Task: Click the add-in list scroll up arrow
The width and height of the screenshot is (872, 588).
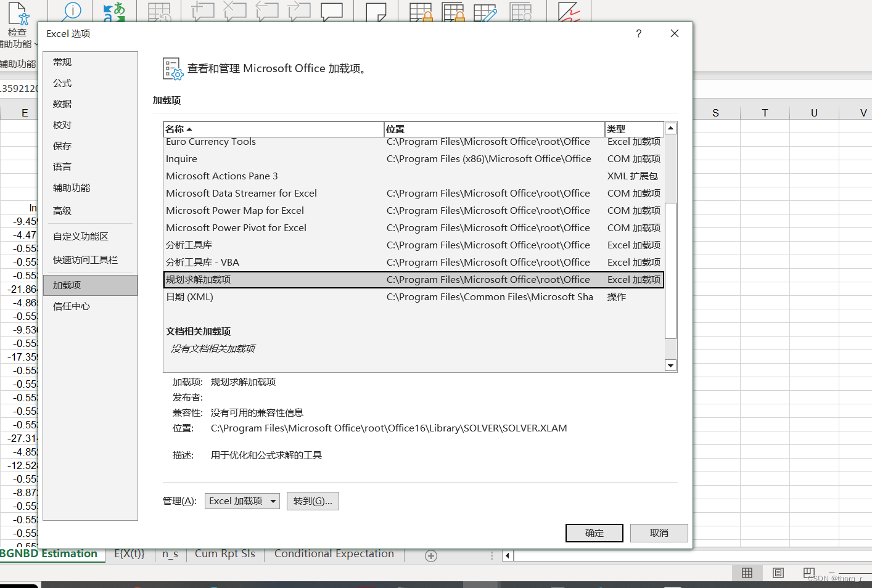Action: 671,129
